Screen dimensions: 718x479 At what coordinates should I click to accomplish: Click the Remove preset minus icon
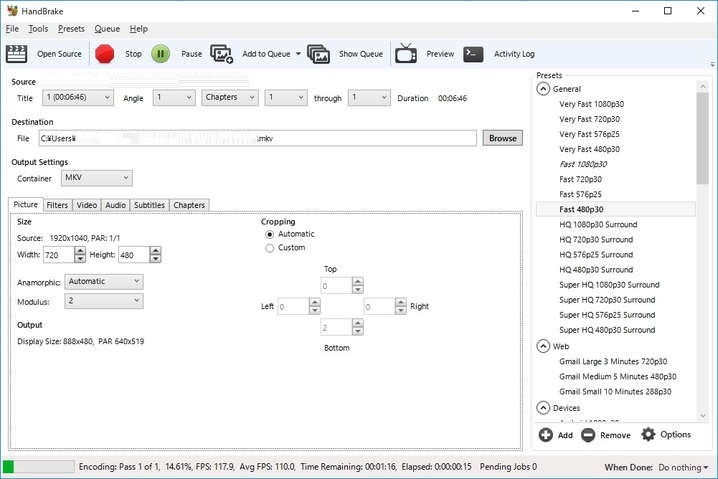point(588,435)
